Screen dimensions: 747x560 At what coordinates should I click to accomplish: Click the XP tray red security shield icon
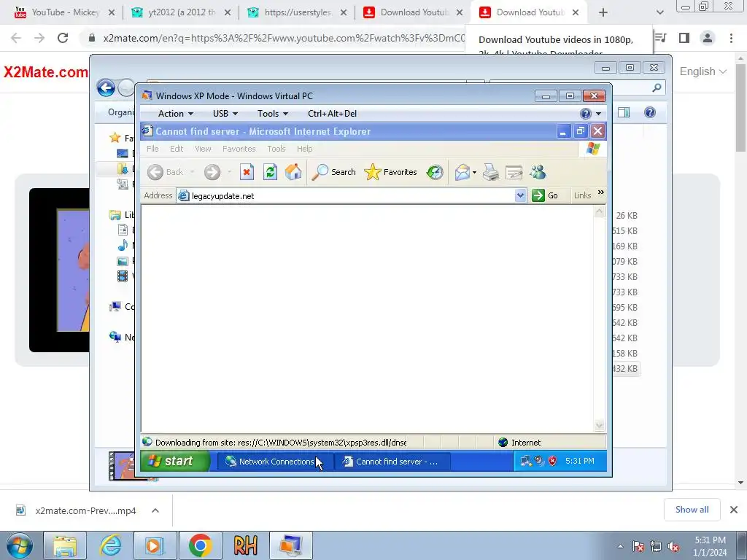click(x=552, y=461)
